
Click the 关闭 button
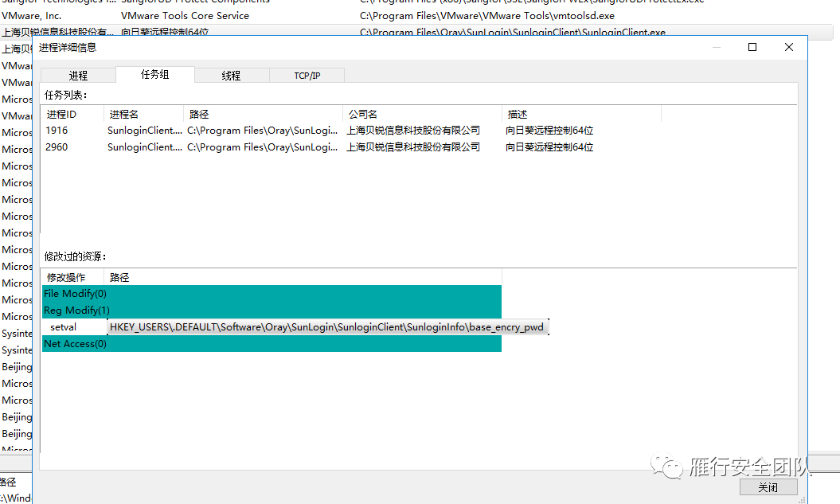click(x=768, y=487)
